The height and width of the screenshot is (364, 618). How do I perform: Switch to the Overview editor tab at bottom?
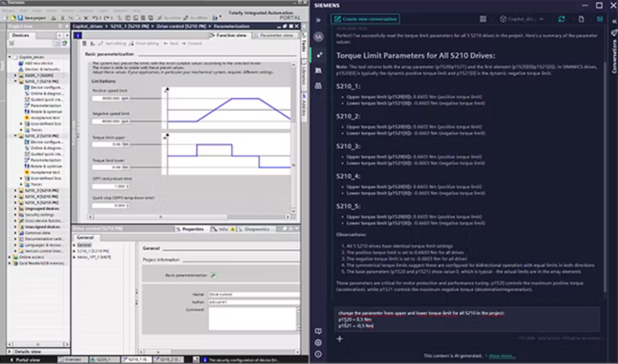[72, 359]
